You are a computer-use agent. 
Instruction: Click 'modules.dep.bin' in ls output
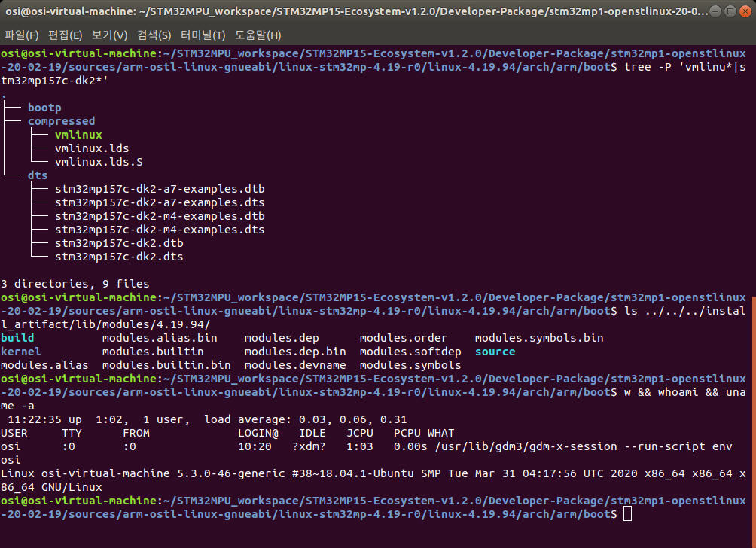point(295,352)
